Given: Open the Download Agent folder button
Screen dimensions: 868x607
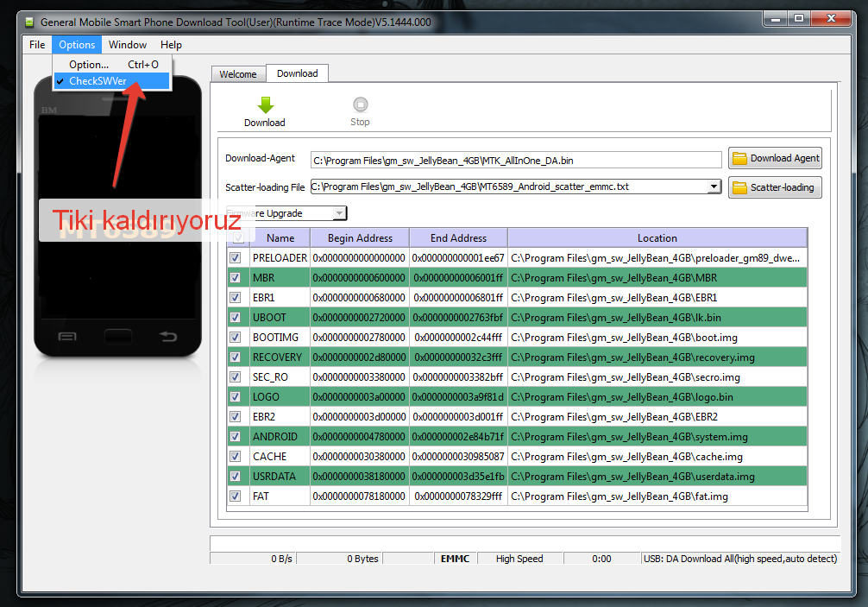Looking at the screenshot, I should [775, 158].
